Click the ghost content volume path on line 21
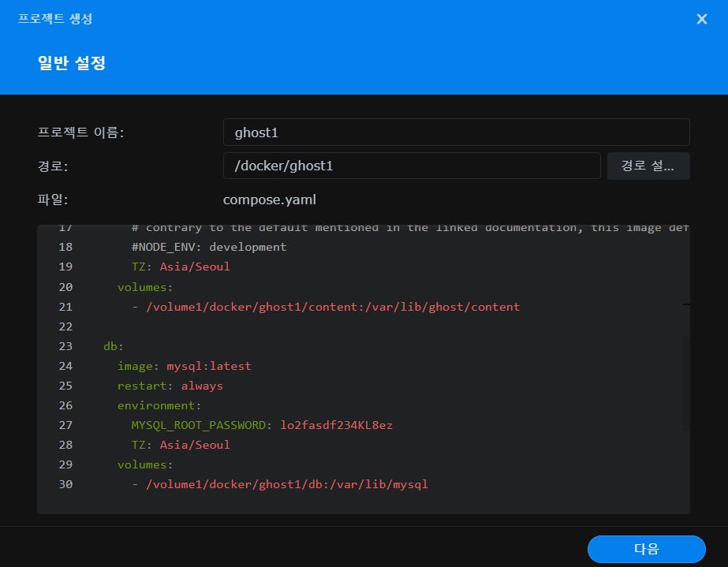The image size is (728, 567). [x=332, y=307]
